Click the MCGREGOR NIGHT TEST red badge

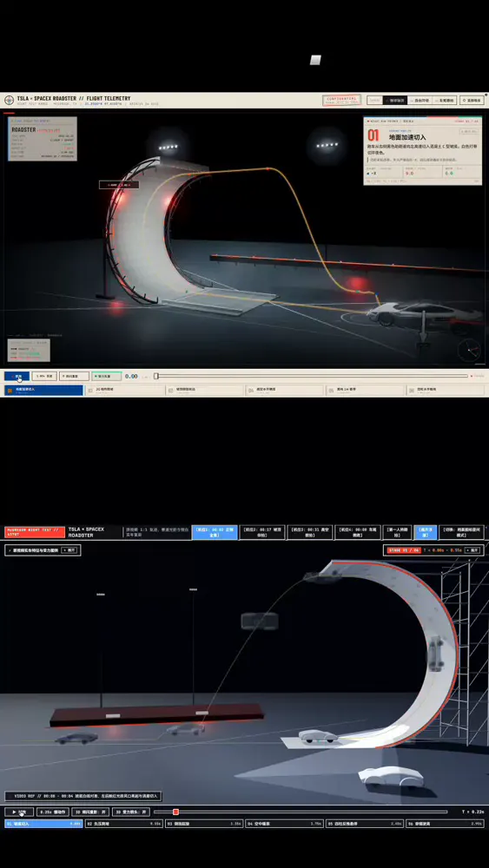(x=35, y=533)
